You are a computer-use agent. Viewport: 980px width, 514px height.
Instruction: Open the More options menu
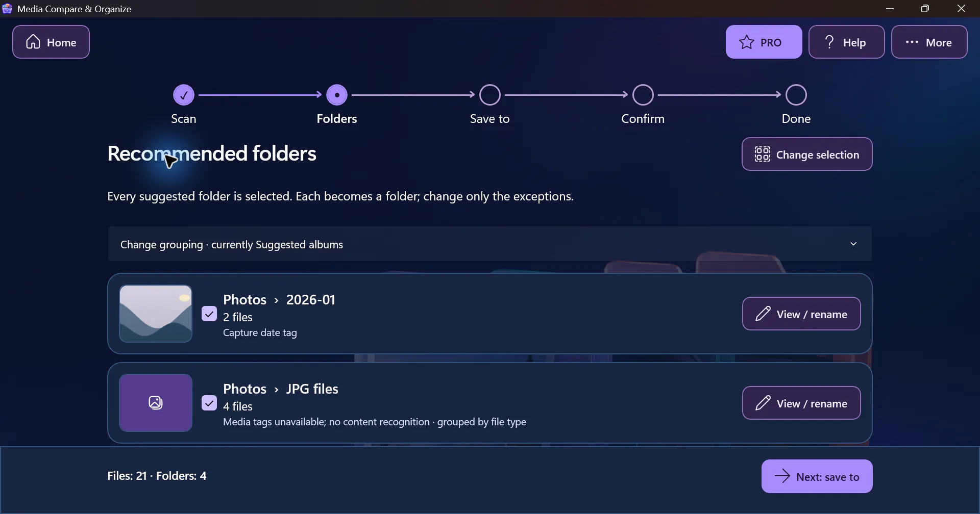(x=929, y=42)
